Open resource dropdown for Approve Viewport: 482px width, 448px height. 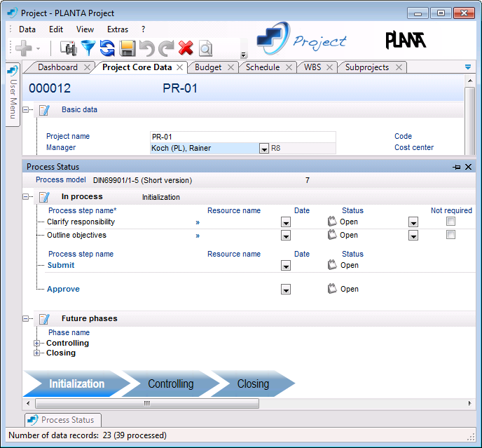click(286, 290)
